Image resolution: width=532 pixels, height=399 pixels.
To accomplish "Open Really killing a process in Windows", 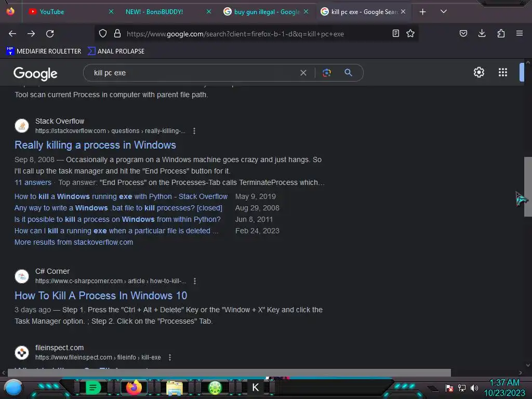I will tap(95, 145).
